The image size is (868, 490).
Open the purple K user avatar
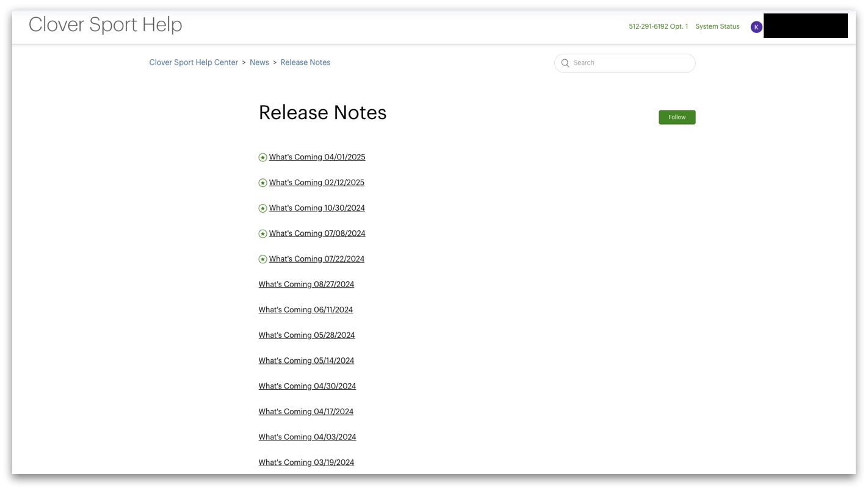(x=756, y=27)
